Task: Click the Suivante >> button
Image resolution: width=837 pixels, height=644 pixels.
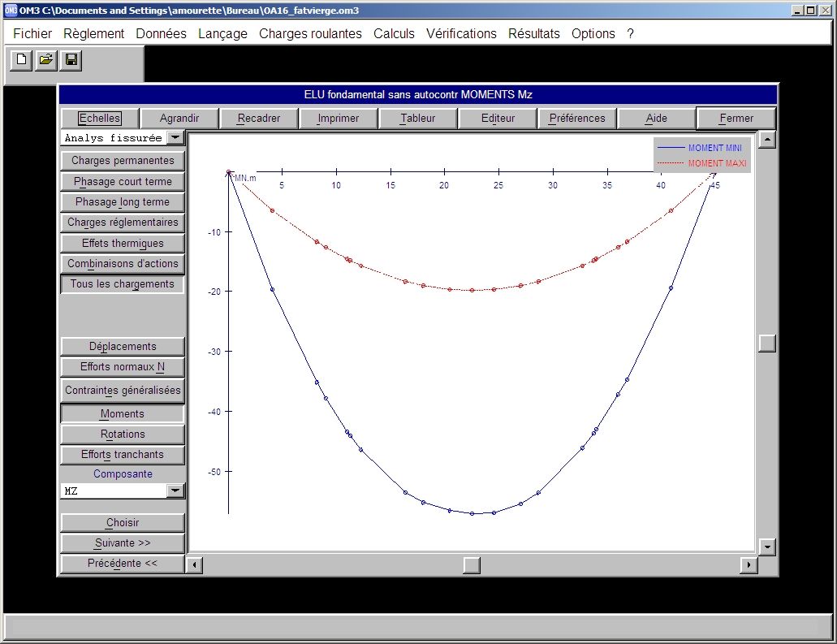Action: click(x=123, y=543)
